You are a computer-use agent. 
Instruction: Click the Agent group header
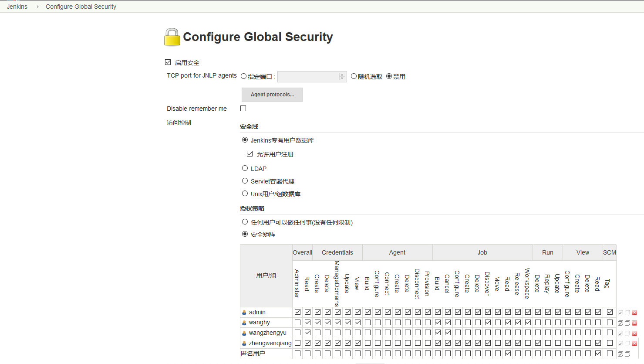point(397,252)
